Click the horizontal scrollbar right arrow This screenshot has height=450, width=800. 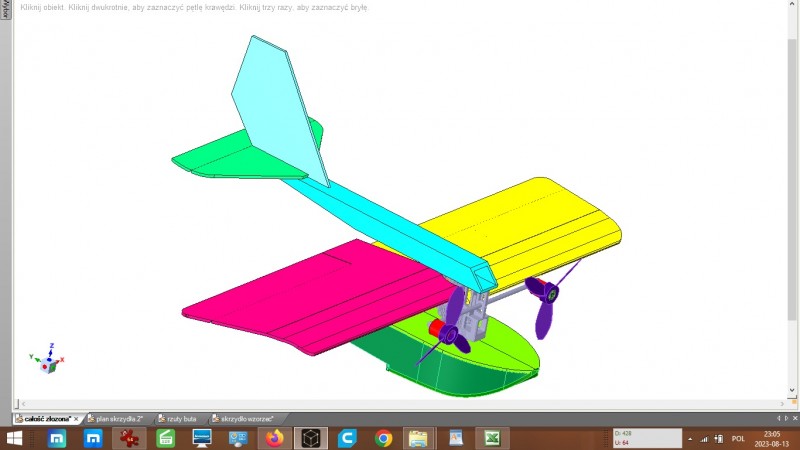(783, 404)
